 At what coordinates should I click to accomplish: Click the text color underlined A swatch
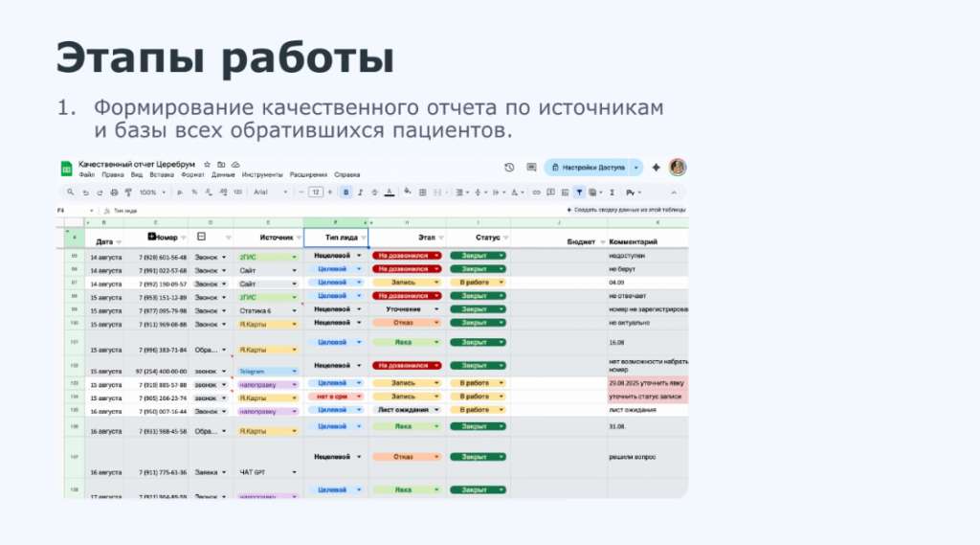(x=389, y=193)
